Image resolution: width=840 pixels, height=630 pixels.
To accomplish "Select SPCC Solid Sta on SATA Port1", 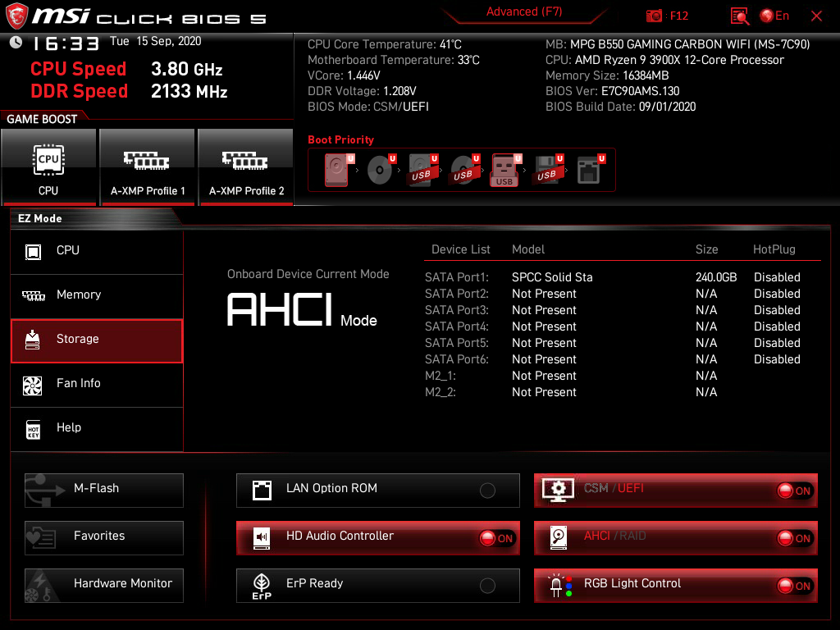I will coord(552,277).
